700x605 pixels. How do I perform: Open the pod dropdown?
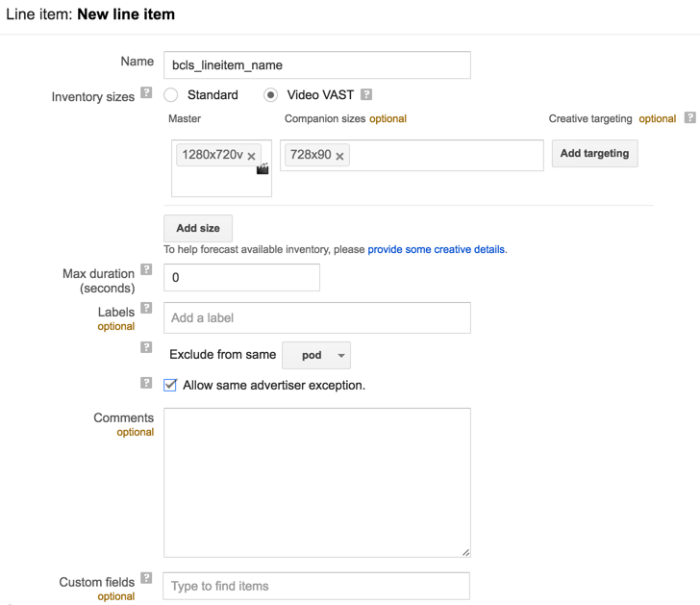[315, 355]
